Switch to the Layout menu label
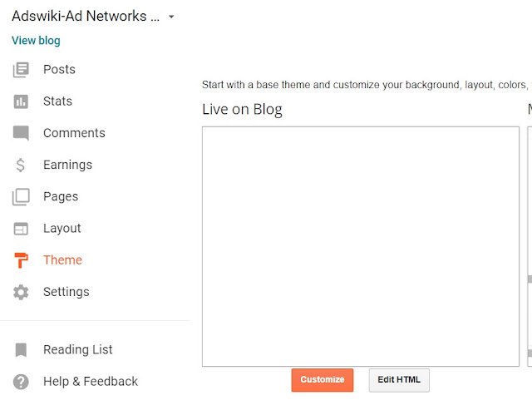 point(62,229)
